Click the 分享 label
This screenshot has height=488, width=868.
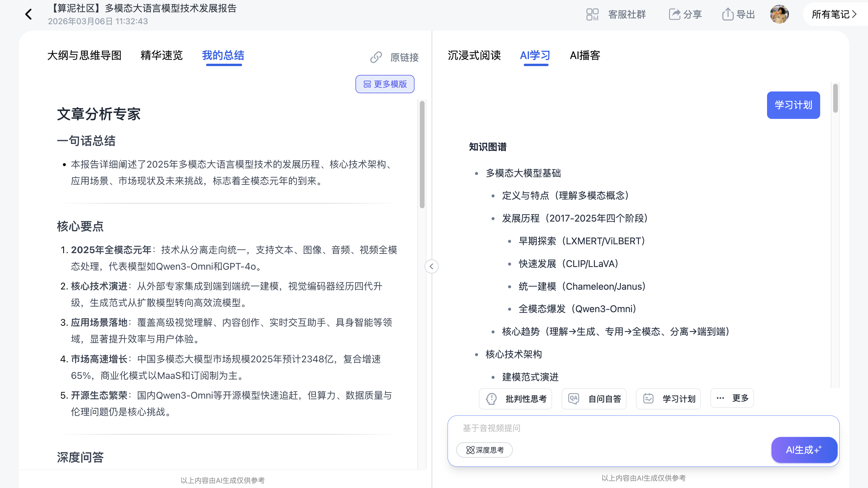pos(692,14)
